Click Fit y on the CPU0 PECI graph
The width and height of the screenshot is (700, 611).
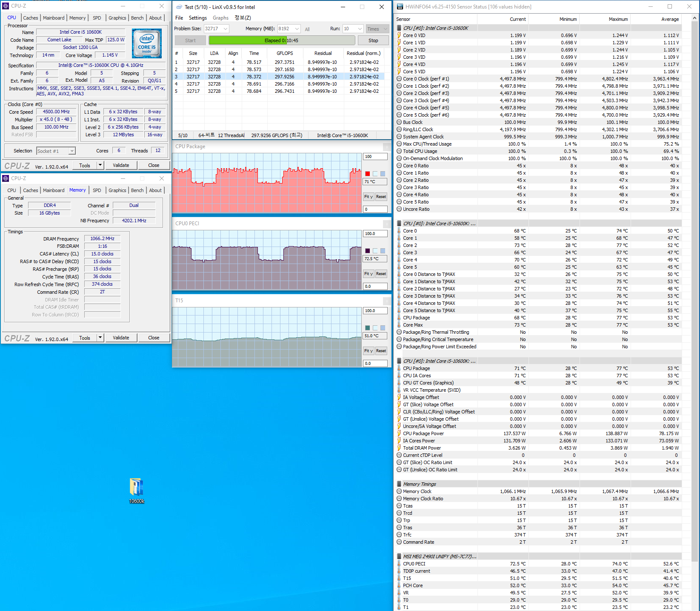coord(368,274)
